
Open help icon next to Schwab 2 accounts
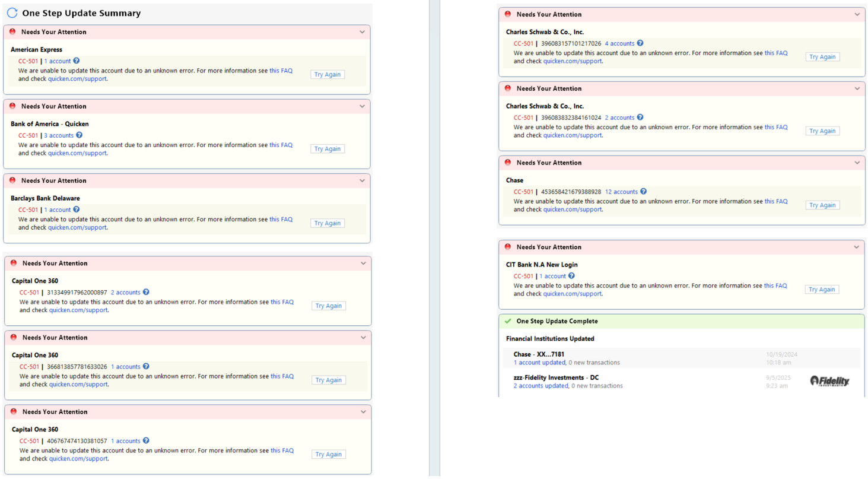[640, 117]
